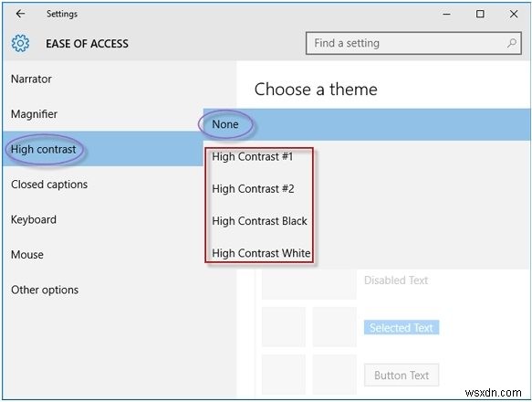Screen dimensions: 532x402
Task: Open Keyboard accessibility settings
Action: (x=34, y=219)
